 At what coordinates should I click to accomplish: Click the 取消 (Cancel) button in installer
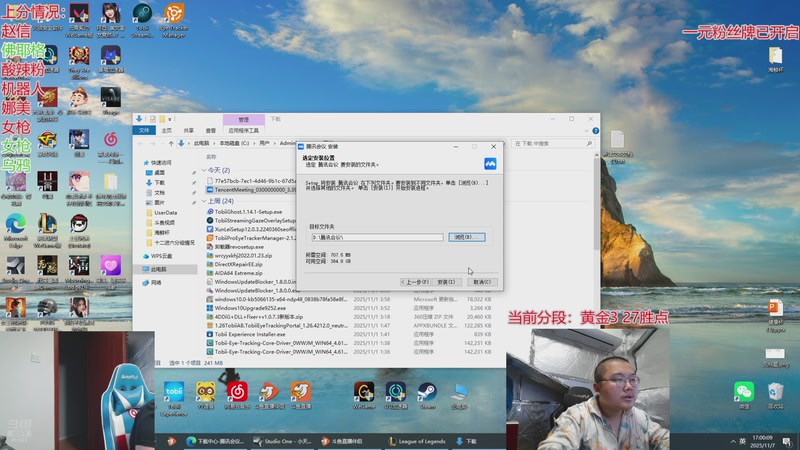482,282
